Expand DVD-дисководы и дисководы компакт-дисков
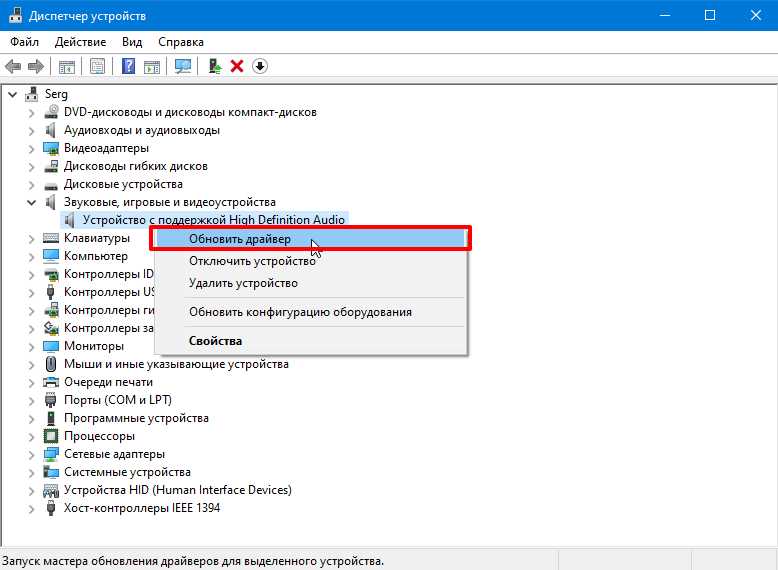 tap(31, 113)
